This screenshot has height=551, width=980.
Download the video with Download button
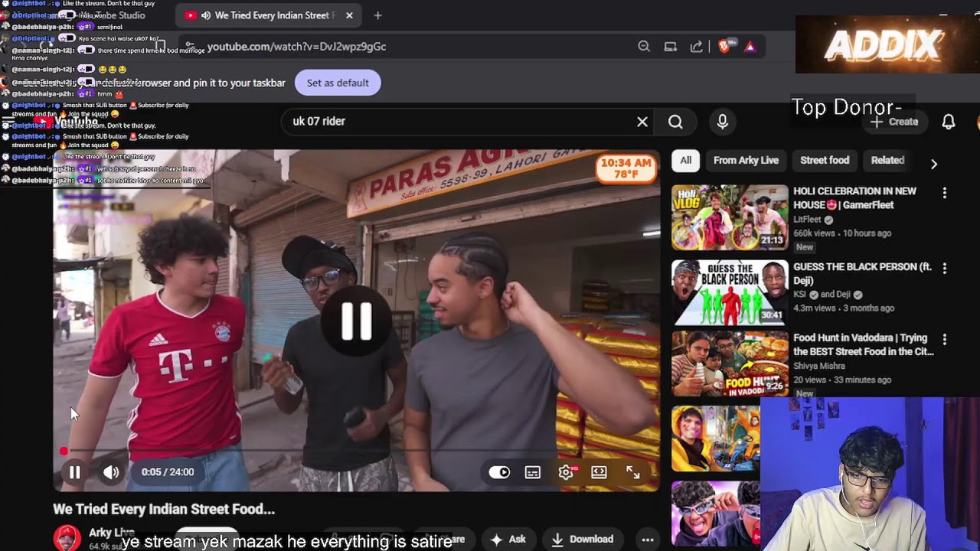(582, 540)
